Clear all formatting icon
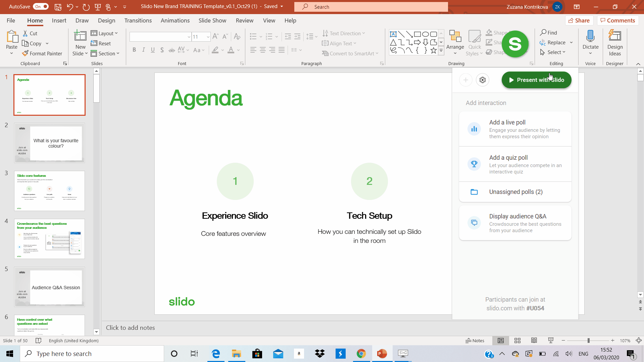The height and width of the screenshot is (362, 644). 237,37
